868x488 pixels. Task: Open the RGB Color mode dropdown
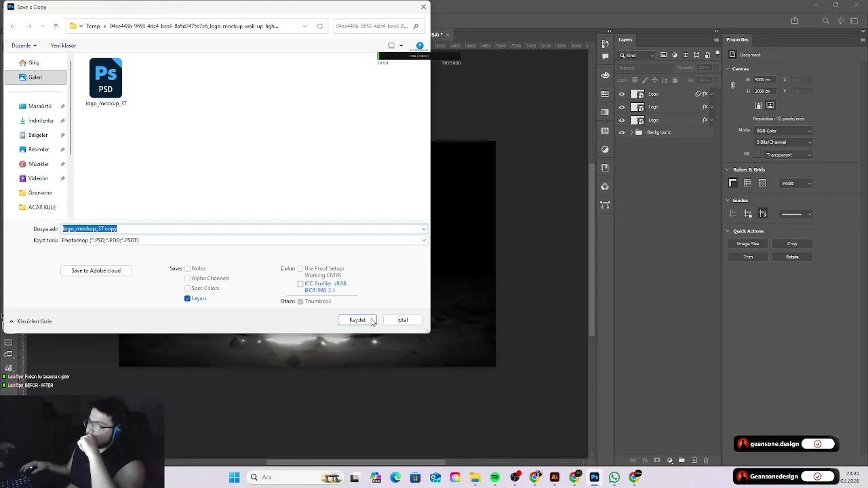point(783,131)
